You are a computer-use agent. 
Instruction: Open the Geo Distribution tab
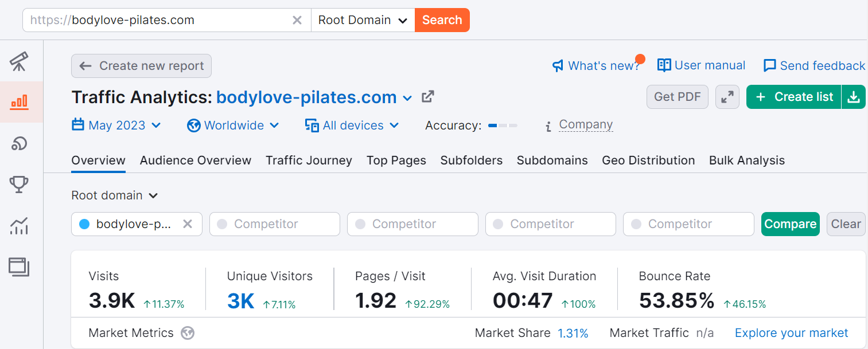[x=648, y=160]
